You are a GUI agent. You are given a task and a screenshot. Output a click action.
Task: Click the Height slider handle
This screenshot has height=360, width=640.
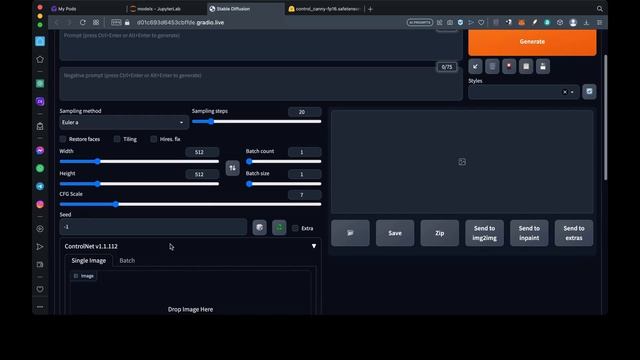(x=98, y=184)
